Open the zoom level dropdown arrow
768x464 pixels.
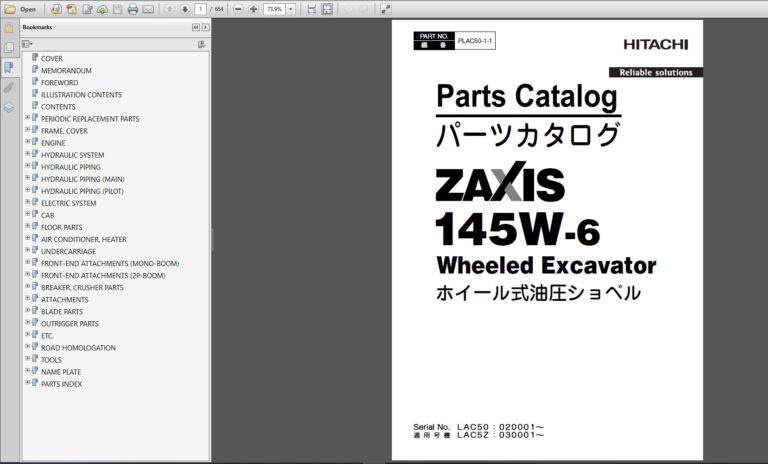(x=290, y=9)
